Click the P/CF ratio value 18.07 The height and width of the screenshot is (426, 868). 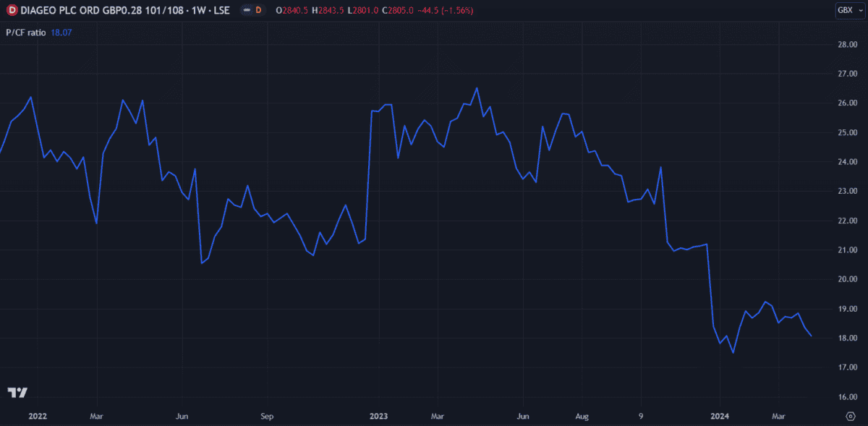[x=61, y=33]
